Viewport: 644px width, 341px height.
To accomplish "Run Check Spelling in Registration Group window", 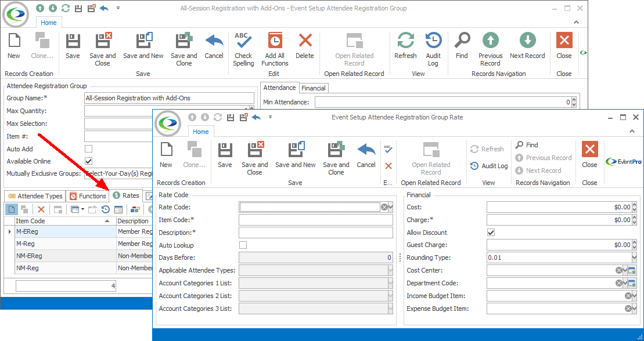I will (x=243, y=50).
